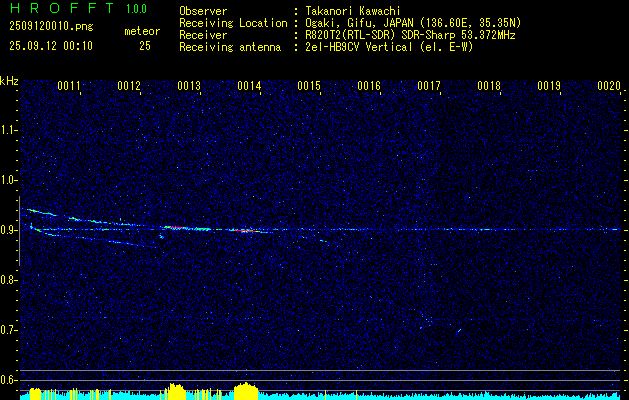Click the red meteor echo near 0014
This screenshot has height=400, width=629.
tap(245, 231)
